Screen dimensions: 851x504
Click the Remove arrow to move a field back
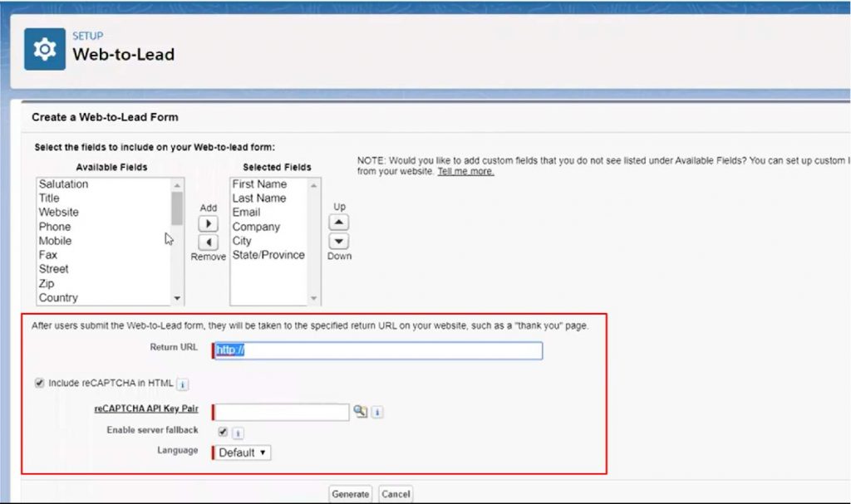coord(208,242)
